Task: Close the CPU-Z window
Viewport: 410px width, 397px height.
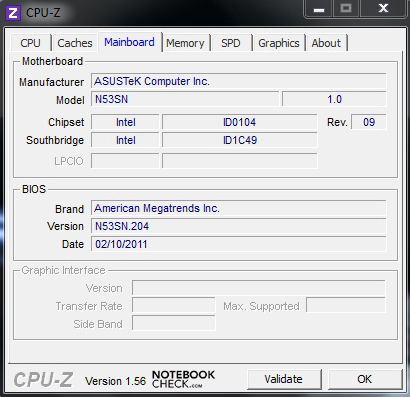Action: coord(383,9)
